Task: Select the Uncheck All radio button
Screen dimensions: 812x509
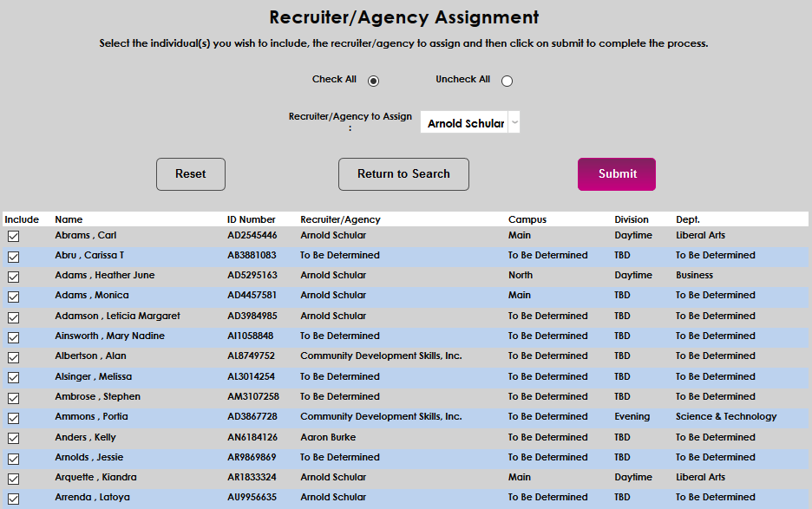Action: coord(507,80)
